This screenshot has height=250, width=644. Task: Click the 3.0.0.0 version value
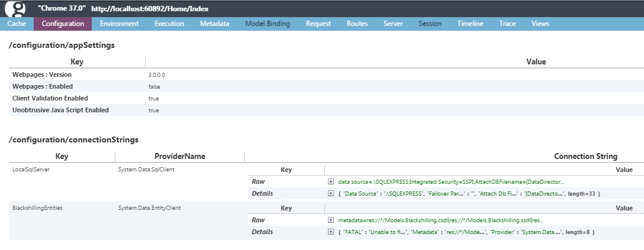point(156,75)
